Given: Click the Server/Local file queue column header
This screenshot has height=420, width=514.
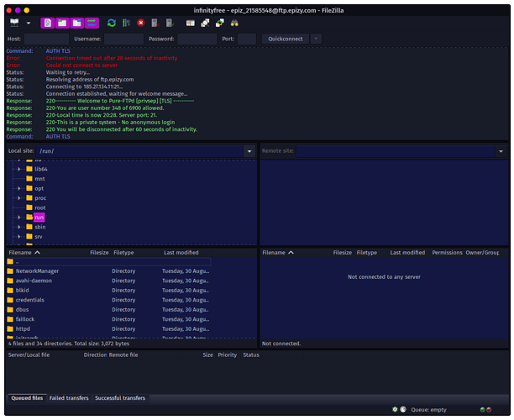Looking at the screenshot, I should [44, 355].
